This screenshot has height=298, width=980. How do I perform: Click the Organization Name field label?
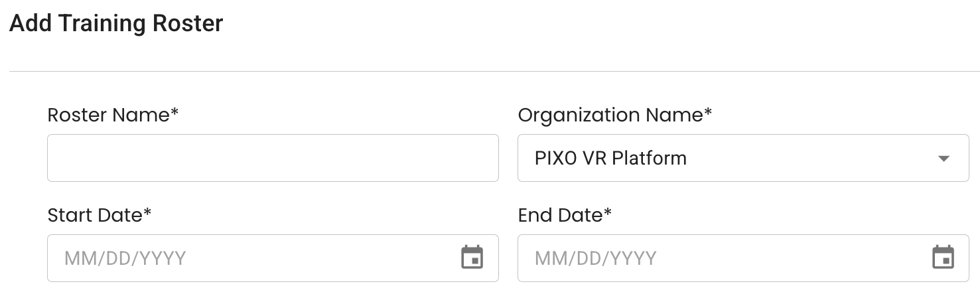(x=610, y=115)
